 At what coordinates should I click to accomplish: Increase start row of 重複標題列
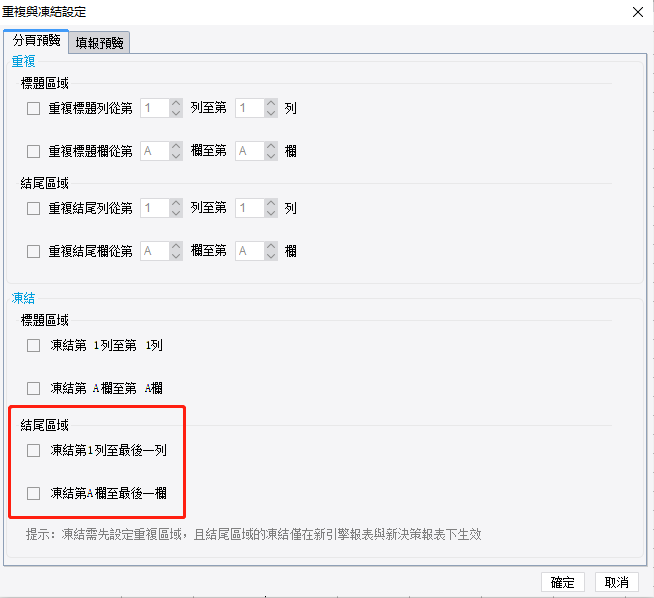(176, 103)
